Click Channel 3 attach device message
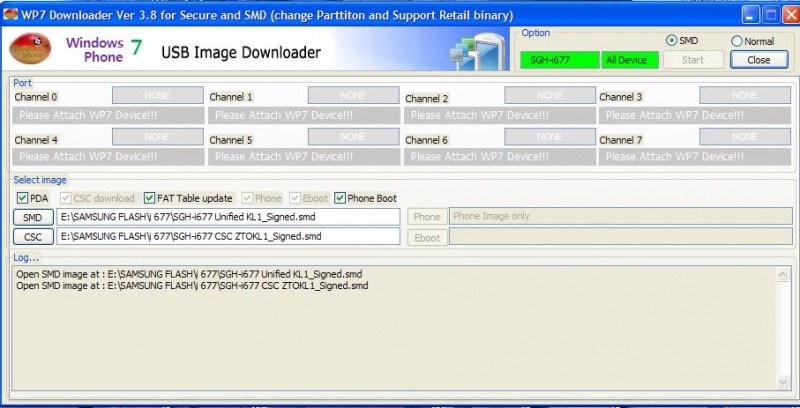The width and height of the screenshot is (800, 408). pos(695,115)
